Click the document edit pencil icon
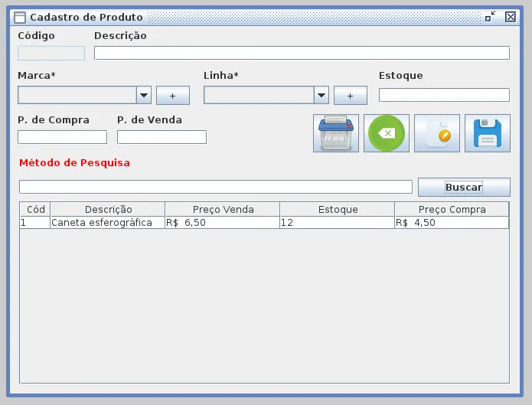 click(x=437, y=133)
